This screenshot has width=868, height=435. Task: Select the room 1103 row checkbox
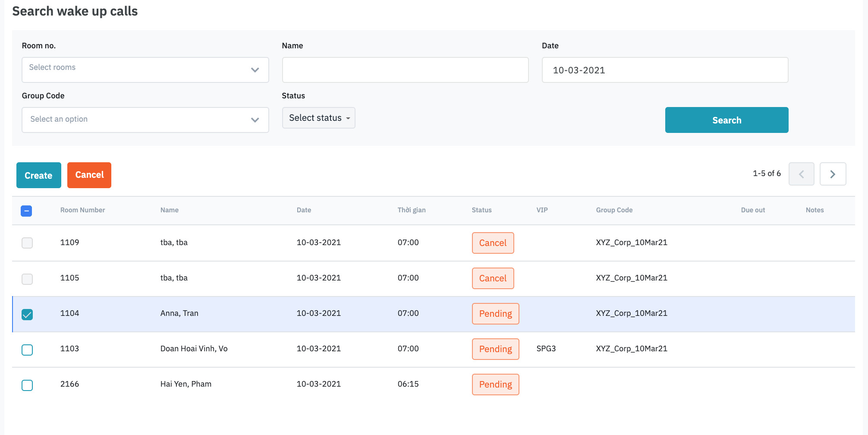coord(27,350)
